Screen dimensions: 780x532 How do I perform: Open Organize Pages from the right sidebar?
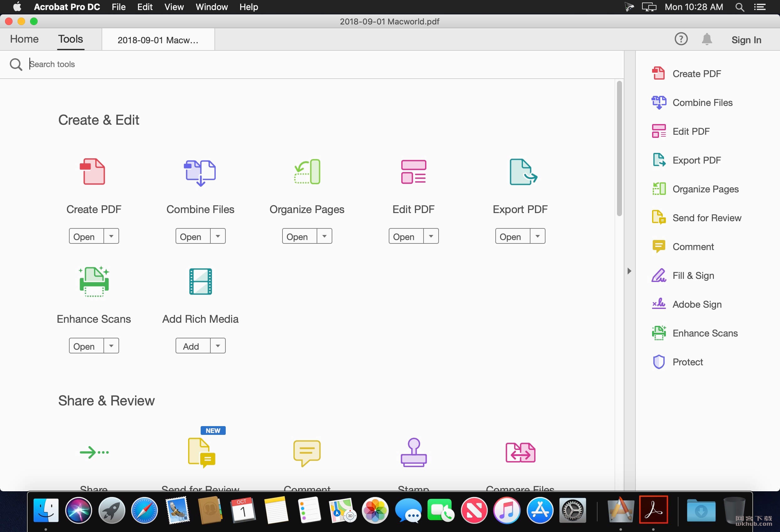click(695, 189)
